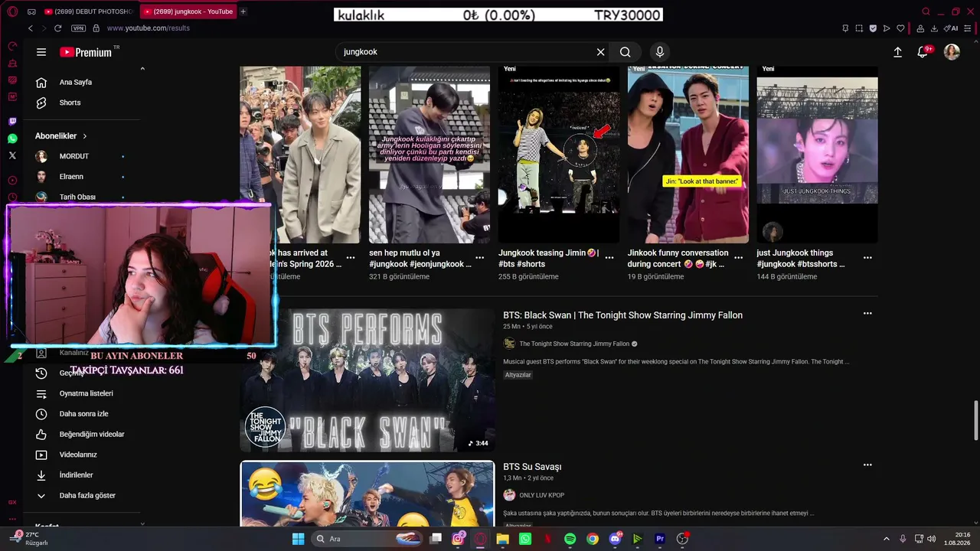This screenshot has width=980, height=551.
Task: Click the YouTube page vertical scrollbar
Action: [975, 420]
